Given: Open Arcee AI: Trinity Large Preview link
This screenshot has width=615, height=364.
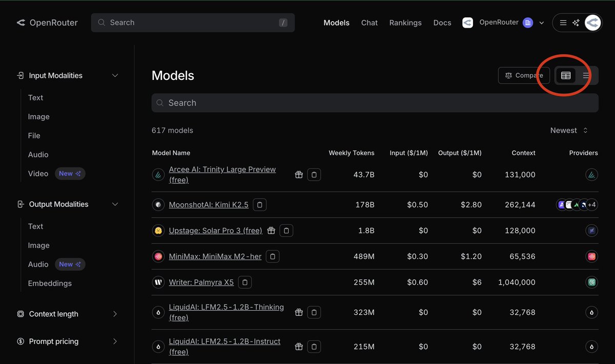Looking at the screenshot, I should point(222,175).
